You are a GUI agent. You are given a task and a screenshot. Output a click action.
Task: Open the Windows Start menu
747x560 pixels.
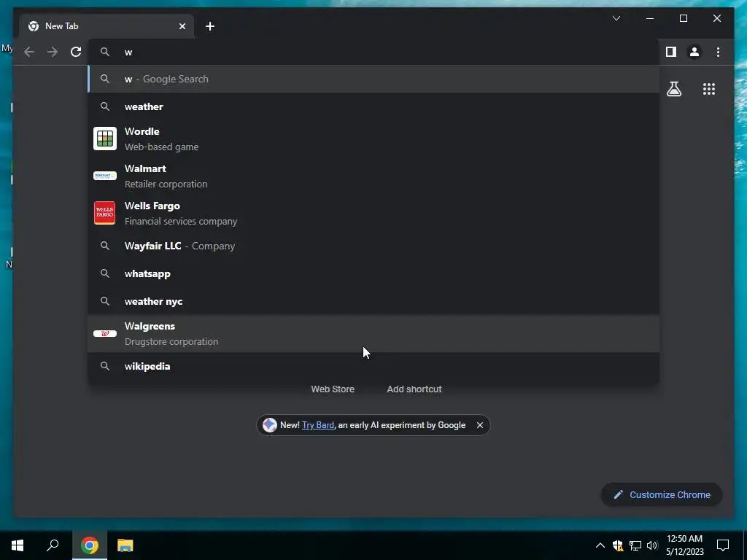point(18,545)
